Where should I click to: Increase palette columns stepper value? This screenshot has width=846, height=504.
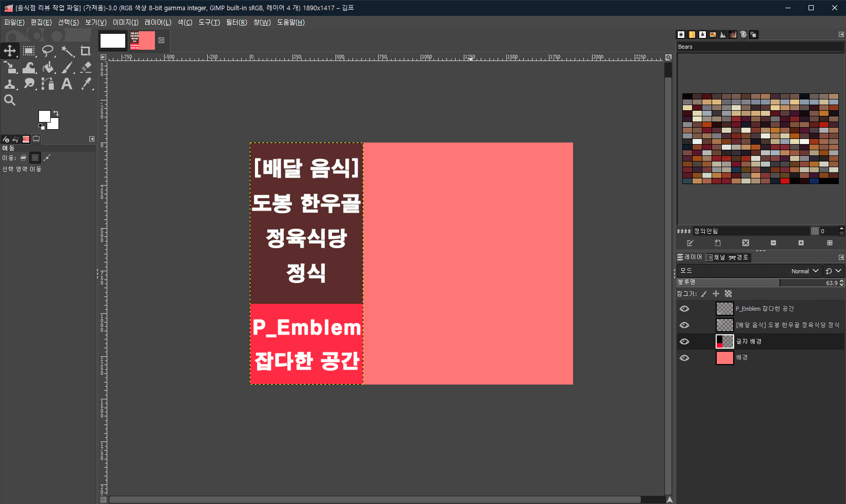841,229
